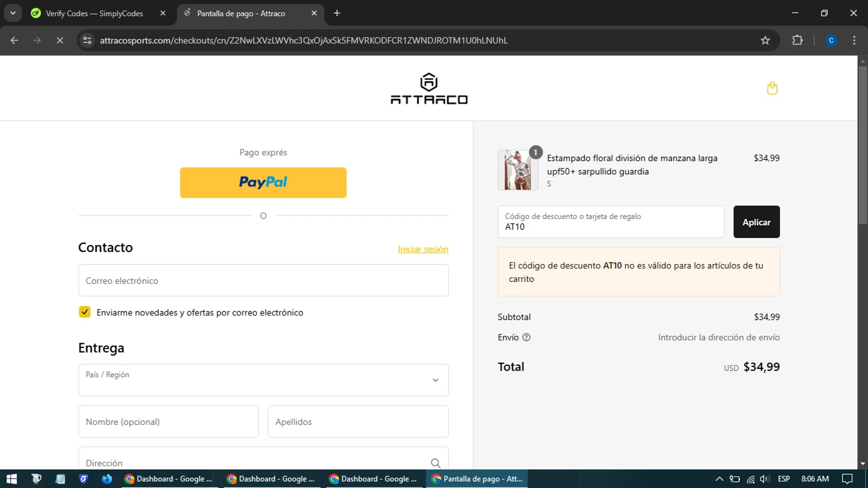
Task: Click the 'USD $34,99' total amount
Action: pos(752,367)
